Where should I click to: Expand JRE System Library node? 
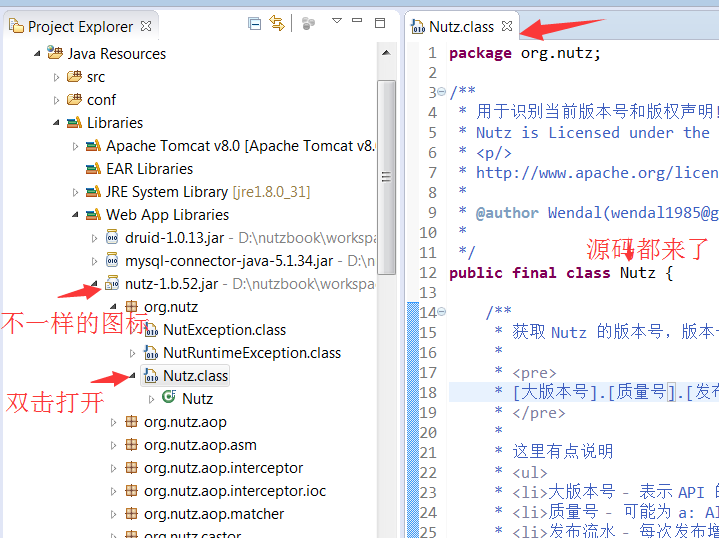(x=76, y=192)
